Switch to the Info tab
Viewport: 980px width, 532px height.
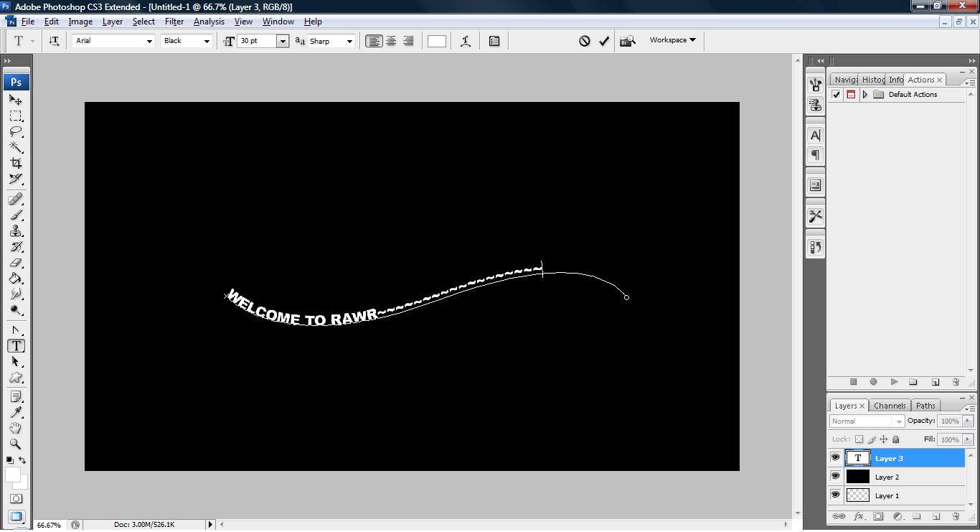coord(896,80)
